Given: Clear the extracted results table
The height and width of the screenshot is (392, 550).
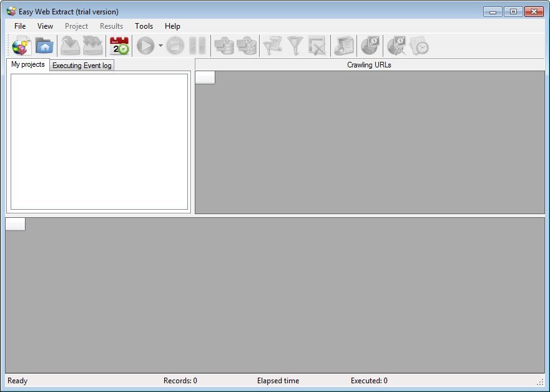Looking at the screenshot, I should pos(317,45).
